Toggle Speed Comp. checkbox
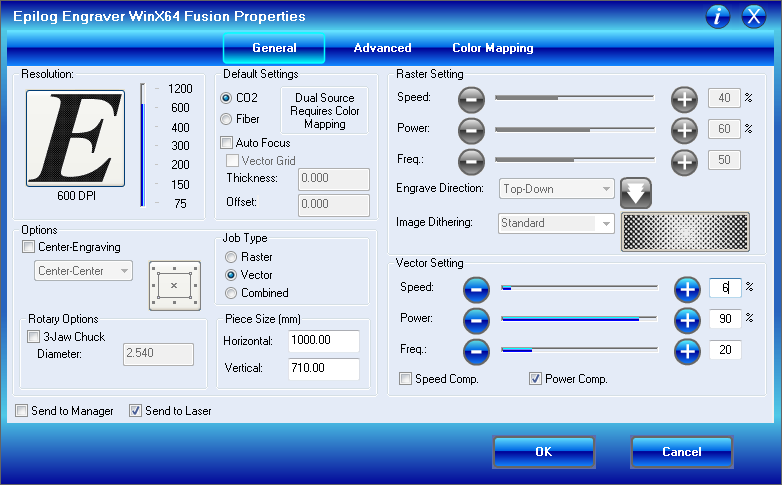This screenshot has height=485, width=782. point(405,379)
